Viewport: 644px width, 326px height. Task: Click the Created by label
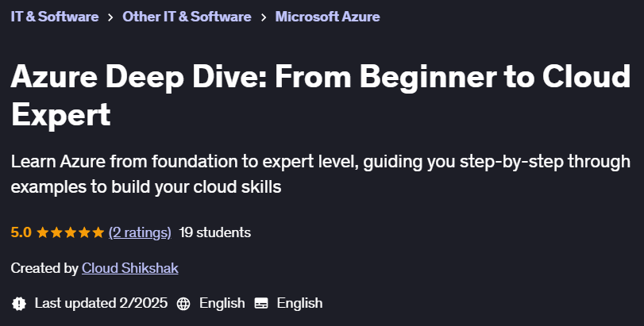44,268
